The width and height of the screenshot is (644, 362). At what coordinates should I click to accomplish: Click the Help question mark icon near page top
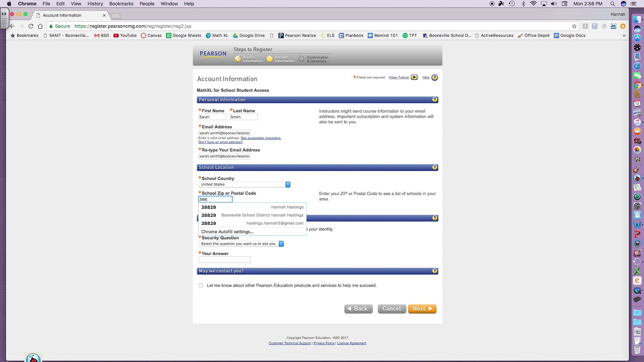[x=435, y=77]
